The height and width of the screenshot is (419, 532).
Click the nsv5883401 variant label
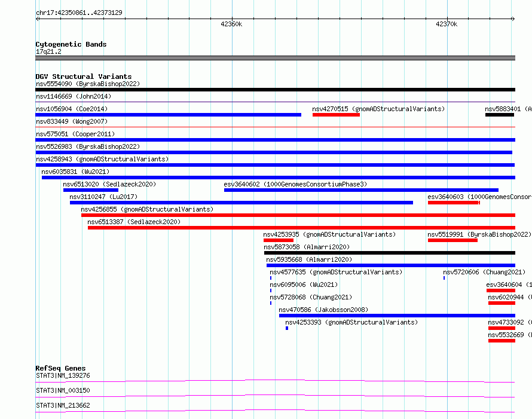click(508, 109)
